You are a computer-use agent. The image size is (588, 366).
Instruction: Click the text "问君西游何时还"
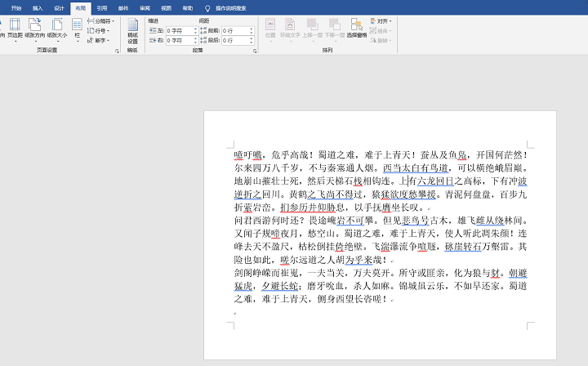coord(266,221)
